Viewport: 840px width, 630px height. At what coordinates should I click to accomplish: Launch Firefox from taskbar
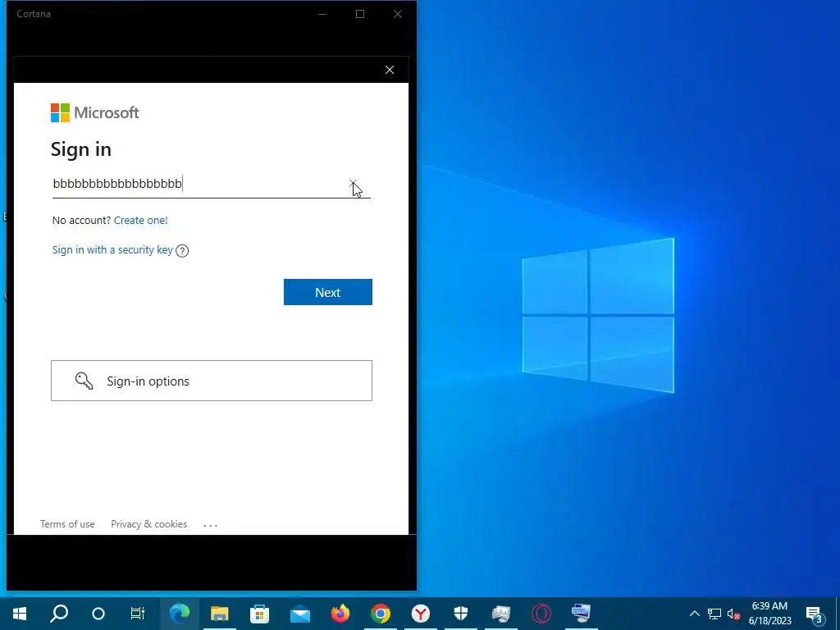tap(340, 614)
